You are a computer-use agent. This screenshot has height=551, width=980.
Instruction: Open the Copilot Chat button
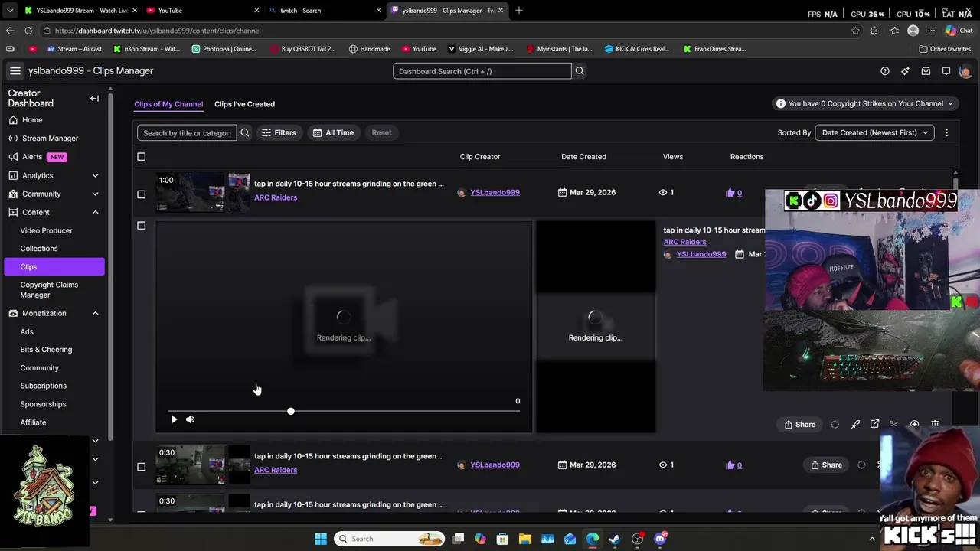[961, 31]
